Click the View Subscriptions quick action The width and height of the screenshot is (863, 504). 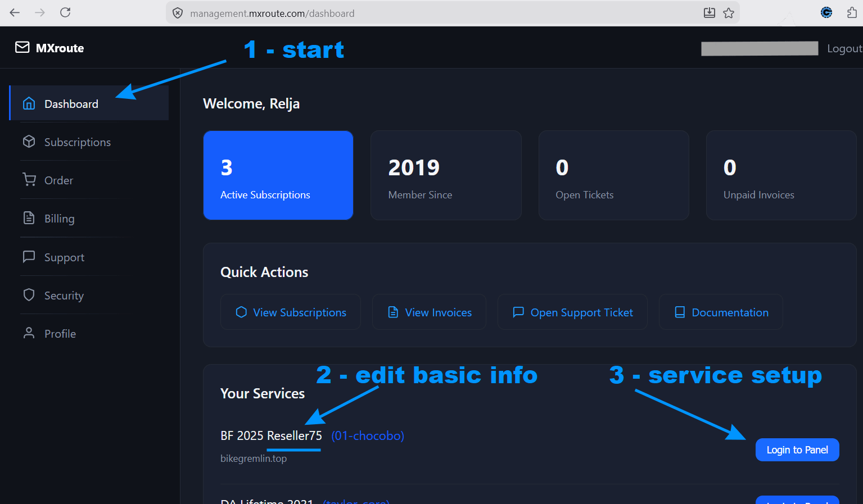[291, 312]
